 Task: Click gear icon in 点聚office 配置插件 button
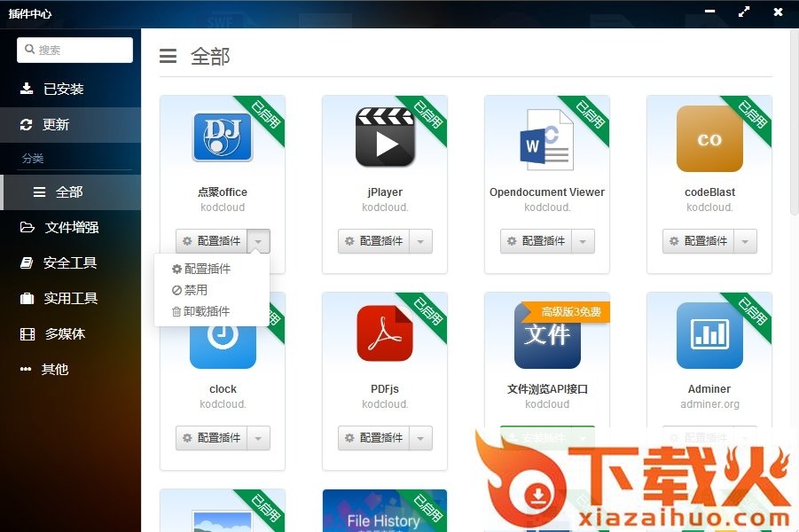tap(187, 241)
